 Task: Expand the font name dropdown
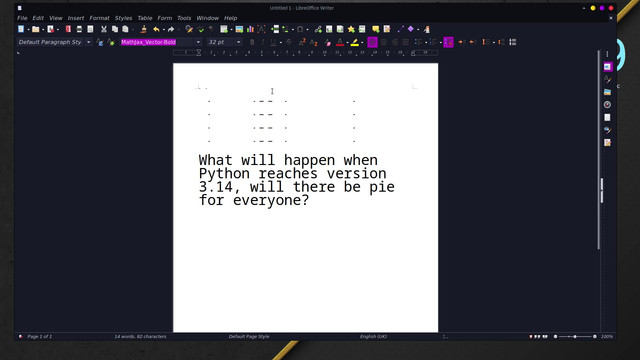(x=198, y=42)
